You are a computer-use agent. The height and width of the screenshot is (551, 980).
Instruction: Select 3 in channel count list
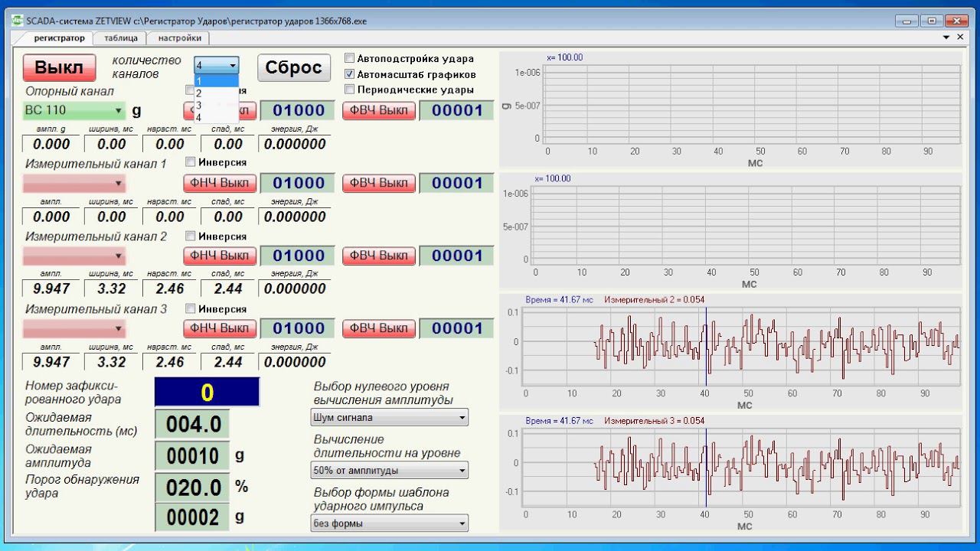(217, 106)
